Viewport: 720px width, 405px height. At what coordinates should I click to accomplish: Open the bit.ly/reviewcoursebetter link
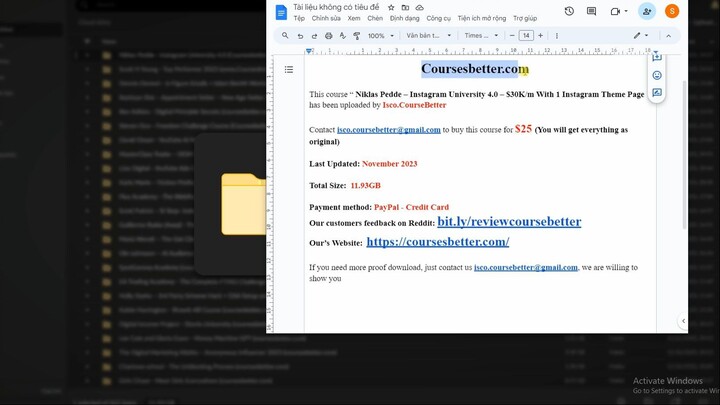[x=508, y=222]
